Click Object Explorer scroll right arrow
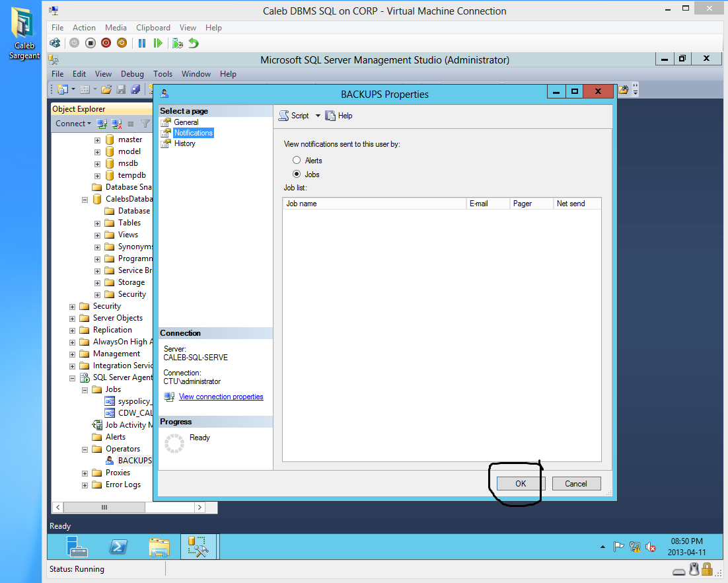 [x=200, y=507]
